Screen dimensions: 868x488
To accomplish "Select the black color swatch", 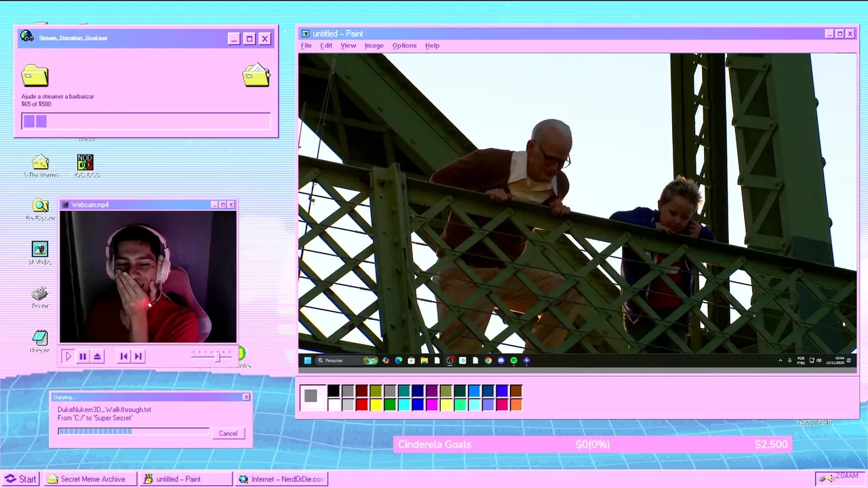I will [334, 391].
